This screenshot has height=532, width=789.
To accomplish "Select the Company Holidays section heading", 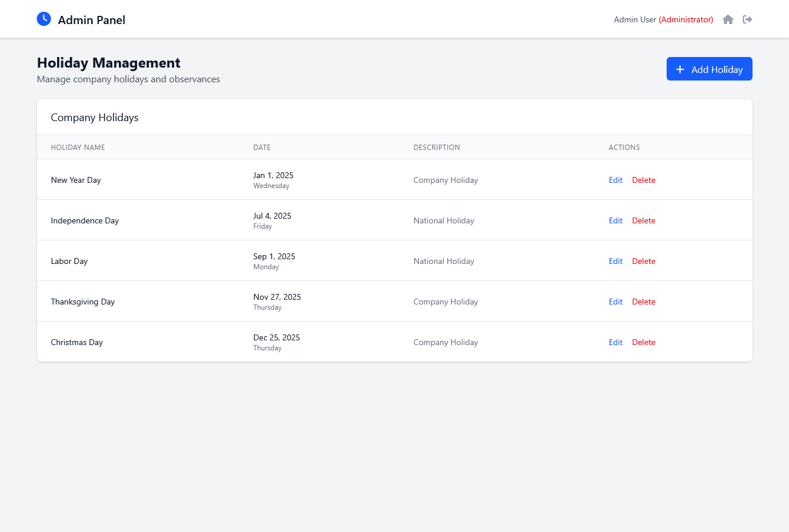I will tap(94, 117).
